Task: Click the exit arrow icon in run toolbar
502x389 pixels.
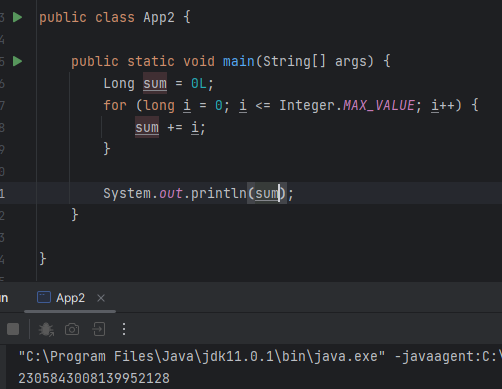Action: pos(99,329)
